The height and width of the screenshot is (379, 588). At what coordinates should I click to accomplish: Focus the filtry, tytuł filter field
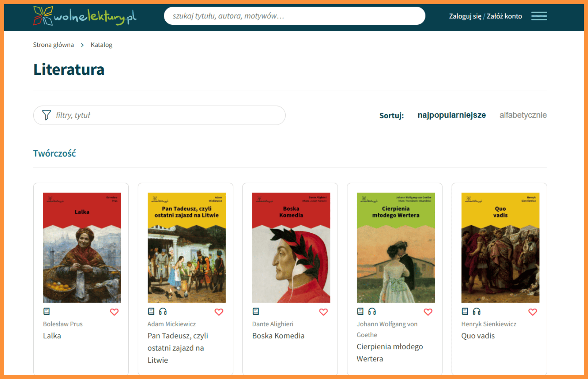[159, 115]
